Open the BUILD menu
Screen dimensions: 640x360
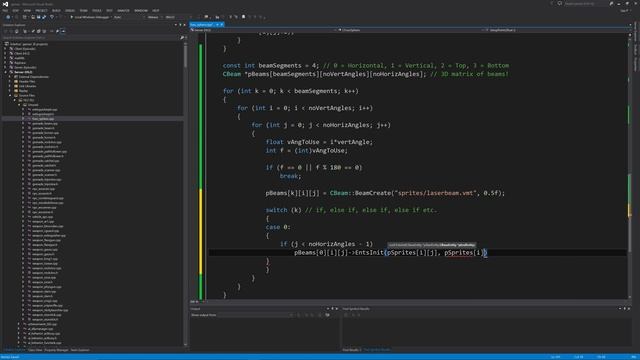click(56, 11)
